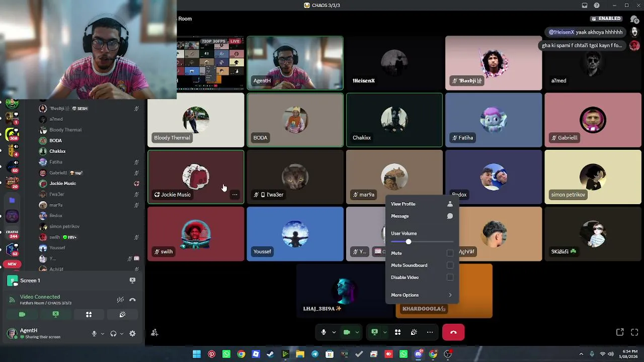The height and width of the screenshot is (362, 644).
Task: Enter full screen call view
Action: click(634, 332)
